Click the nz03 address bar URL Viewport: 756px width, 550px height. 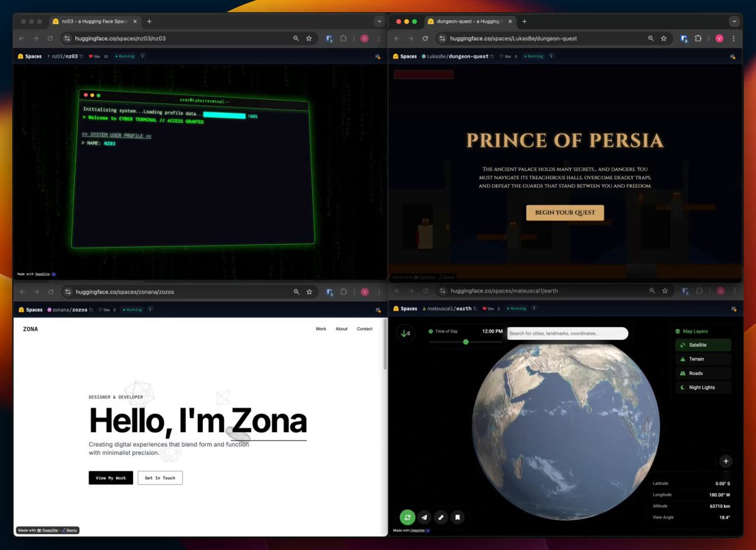click(x=121, y=38)
